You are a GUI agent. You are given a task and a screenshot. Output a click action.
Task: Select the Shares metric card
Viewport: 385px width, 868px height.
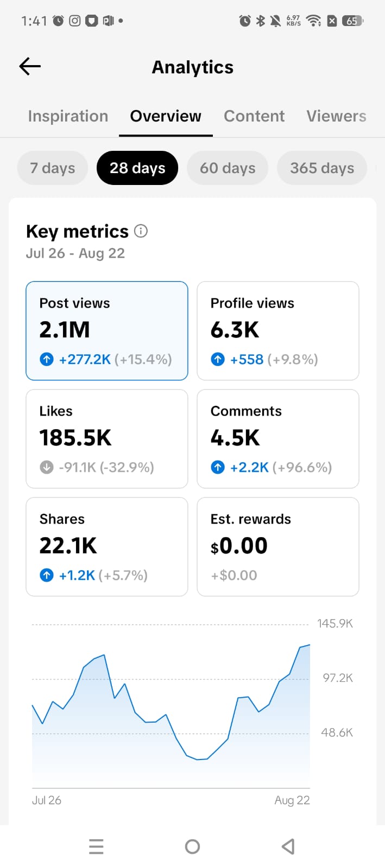[107, 547]
